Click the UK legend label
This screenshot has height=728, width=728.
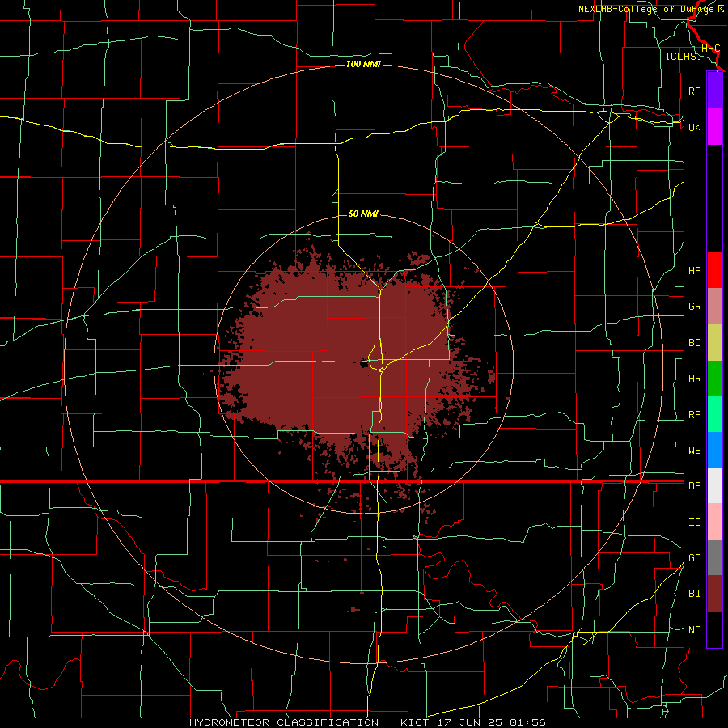[x=694, y=127]
